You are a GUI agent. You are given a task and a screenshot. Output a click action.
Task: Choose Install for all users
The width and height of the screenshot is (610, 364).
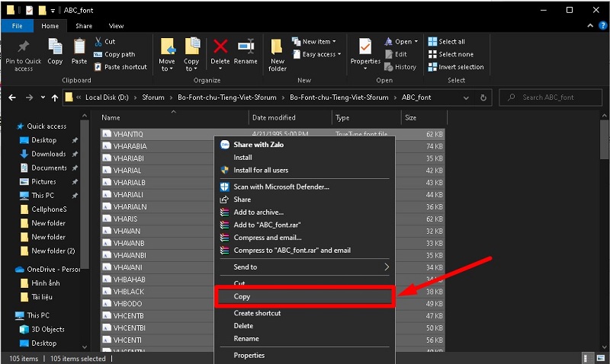click(304, 170)
